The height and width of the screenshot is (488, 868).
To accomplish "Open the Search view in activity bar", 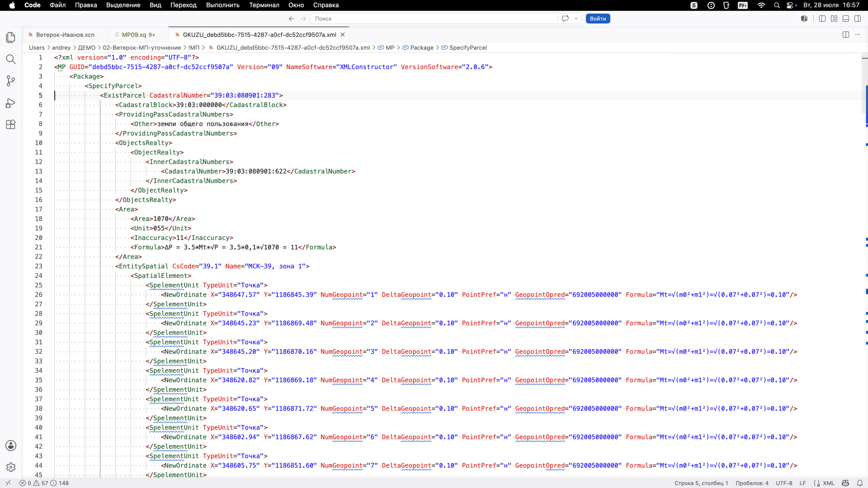I will pos(11,59).
